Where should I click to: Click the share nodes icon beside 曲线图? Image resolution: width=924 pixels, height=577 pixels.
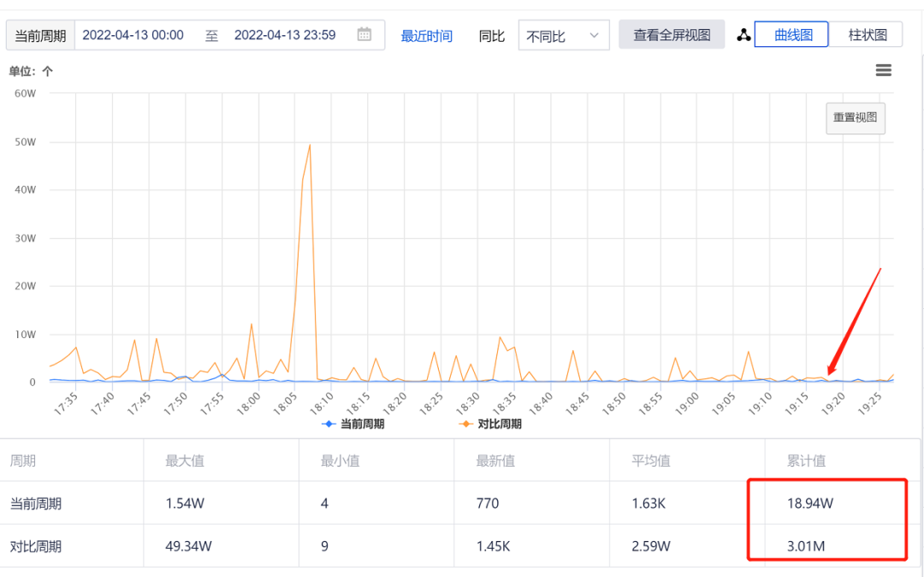point(743,35)
